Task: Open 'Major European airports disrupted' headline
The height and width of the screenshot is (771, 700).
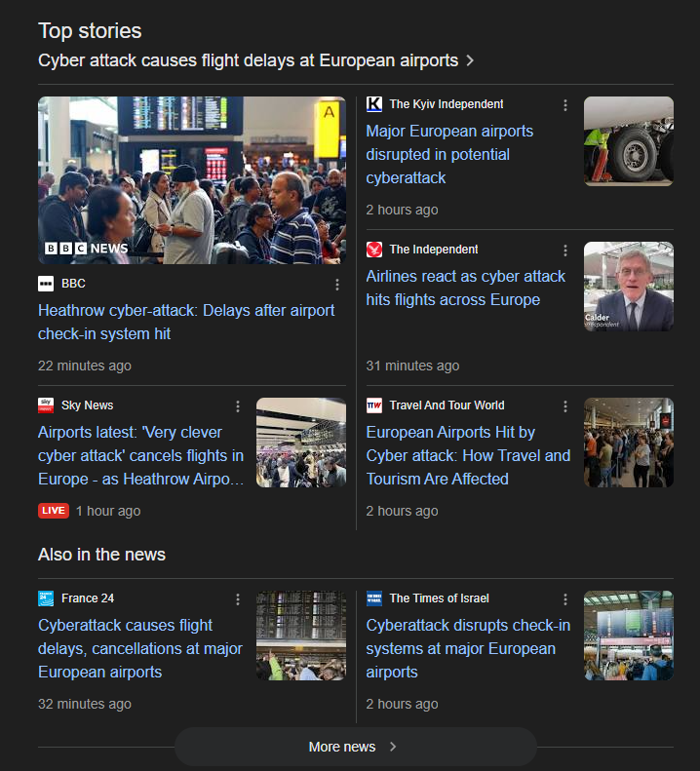Action: click(449, 154)
